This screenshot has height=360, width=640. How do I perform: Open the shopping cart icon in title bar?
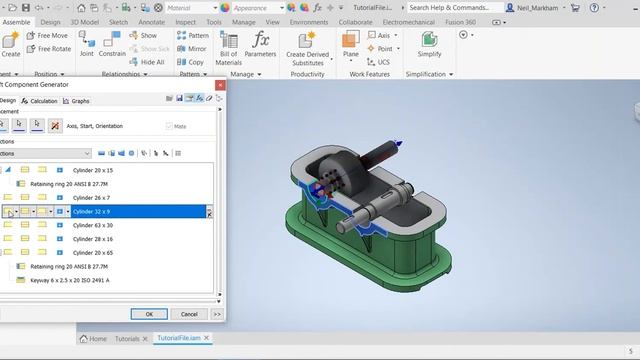(575, 8)
